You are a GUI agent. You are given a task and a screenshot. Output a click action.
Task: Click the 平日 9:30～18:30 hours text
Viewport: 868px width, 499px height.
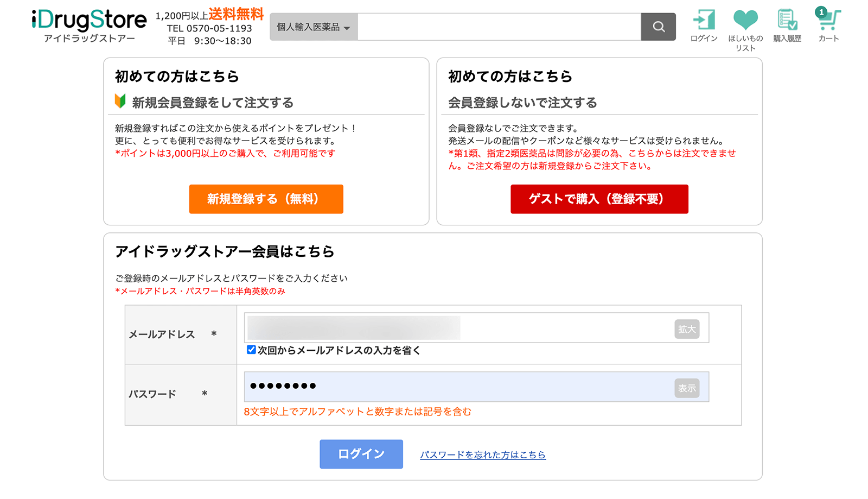click(x=209, y=41)
